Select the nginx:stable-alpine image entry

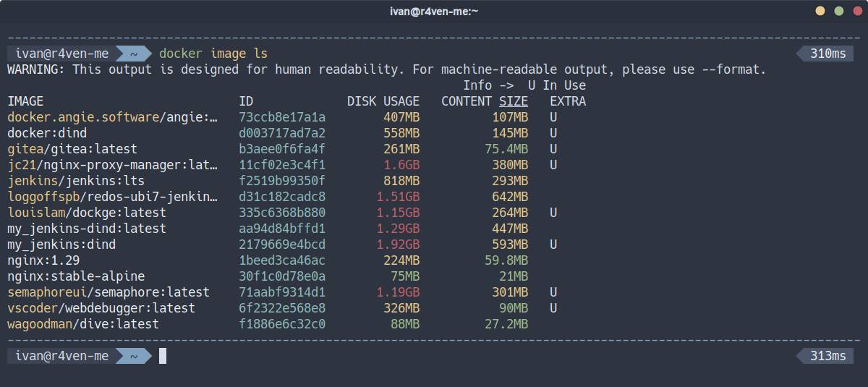point(76,276)
